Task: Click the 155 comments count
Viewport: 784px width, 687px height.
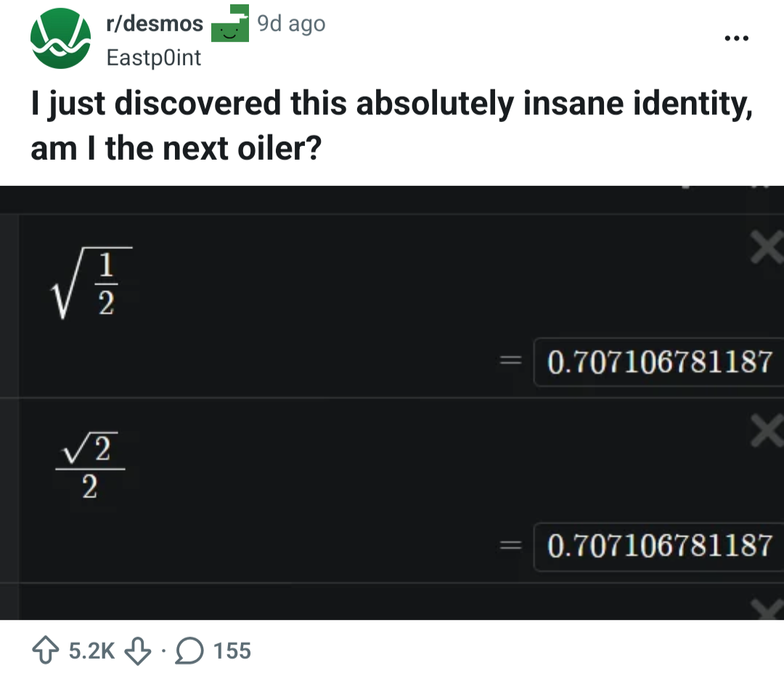Action: pyautogui.click(x=232, y=650)
